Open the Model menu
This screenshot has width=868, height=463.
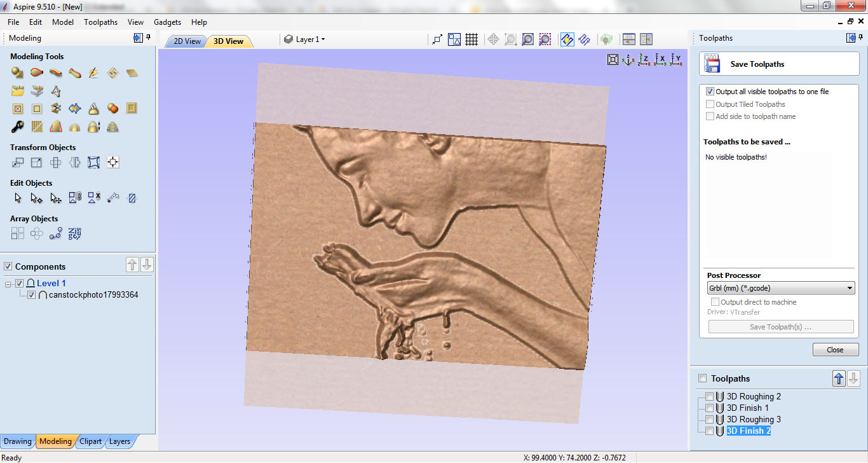coord(63,22)
